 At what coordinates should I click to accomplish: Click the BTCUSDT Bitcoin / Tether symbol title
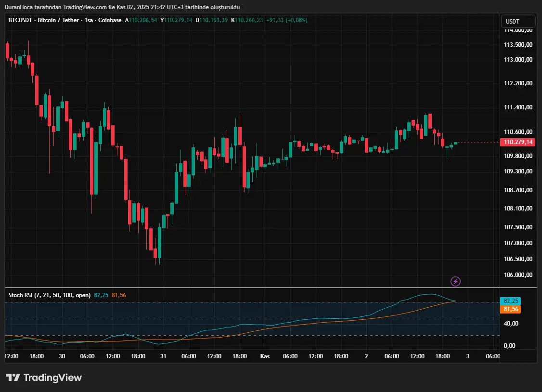coord(65,20)
